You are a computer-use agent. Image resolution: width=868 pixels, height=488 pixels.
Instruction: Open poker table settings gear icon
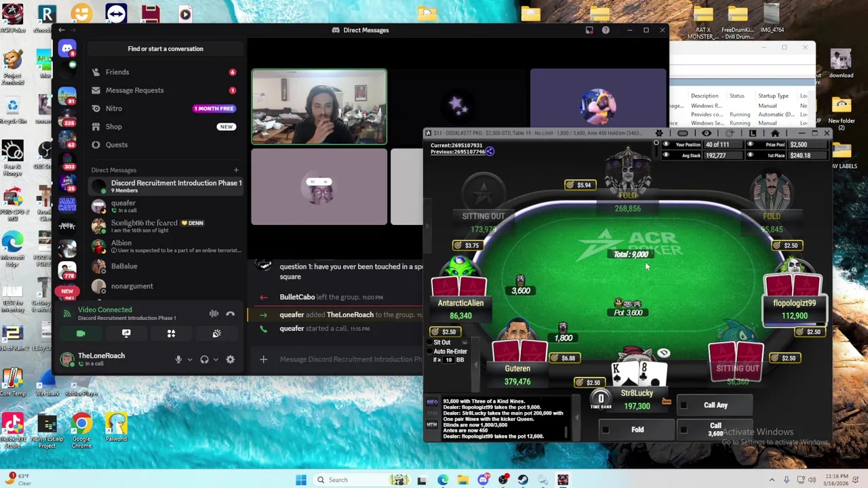click(659, 134)
